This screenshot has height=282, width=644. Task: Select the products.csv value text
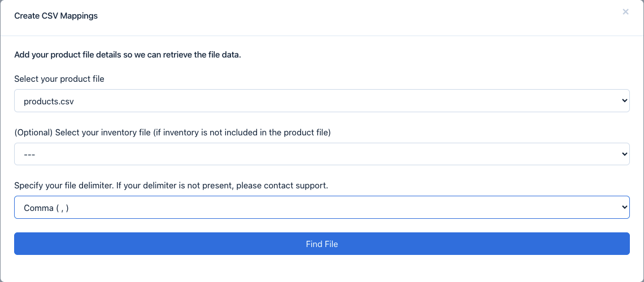coord(49,102)
